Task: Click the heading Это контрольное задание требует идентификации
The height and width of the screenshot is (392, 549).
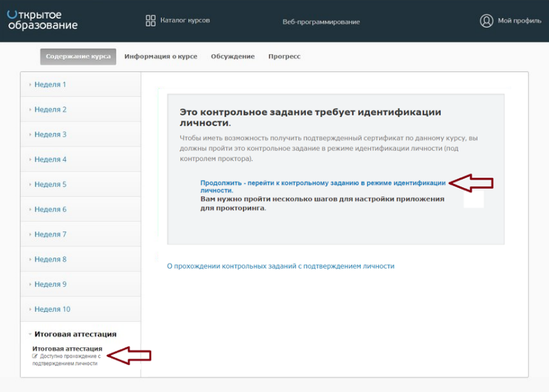Action: point(310,117)
